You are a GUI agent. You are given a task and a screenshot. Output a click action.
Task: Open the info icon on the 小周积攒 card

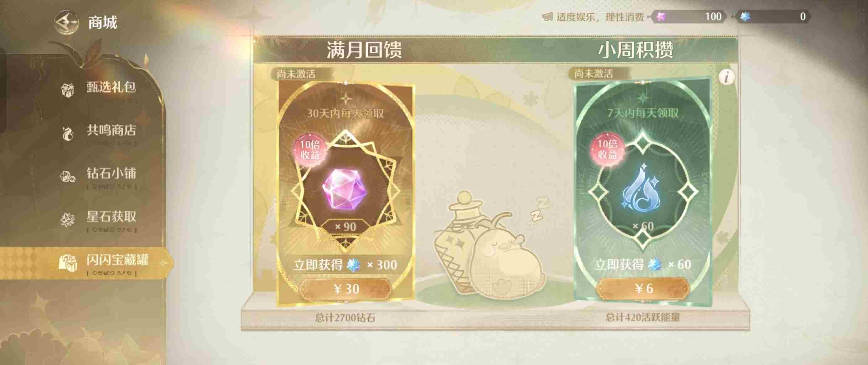click(x=727, y=77)
